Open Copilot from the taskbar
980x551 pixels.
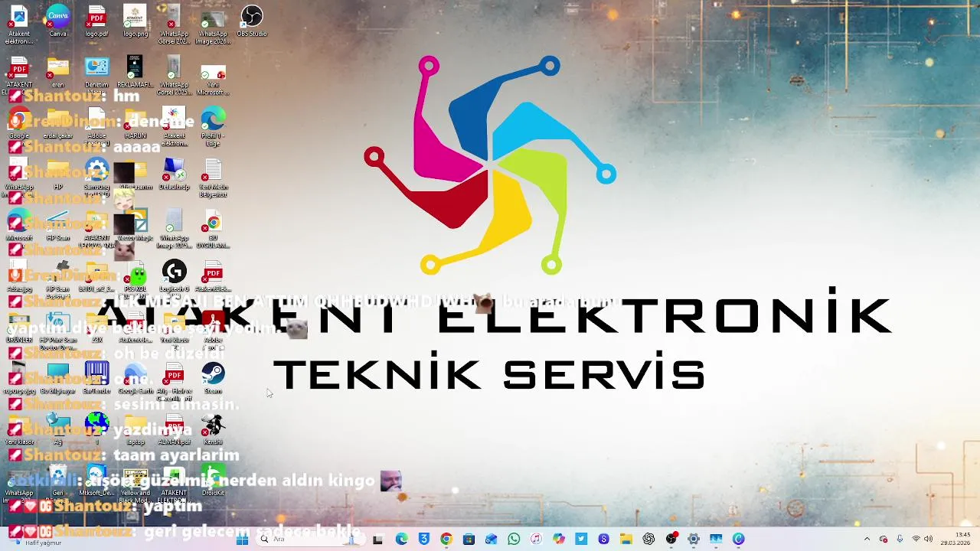pyautogui.click(x=559, y=540)
